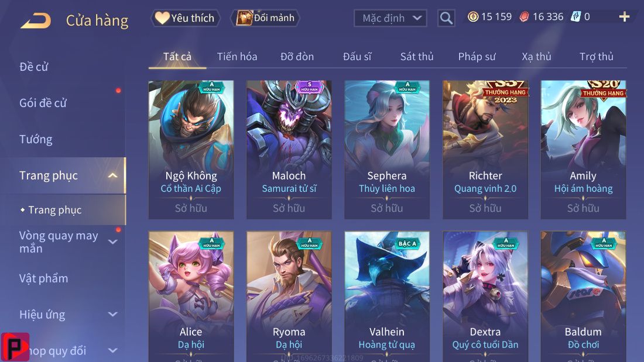This screenshot has width=644, height=362.
Task: Collapse the Trang phục sidebar section
Action: pyautogui.click(x=112, y=175)
